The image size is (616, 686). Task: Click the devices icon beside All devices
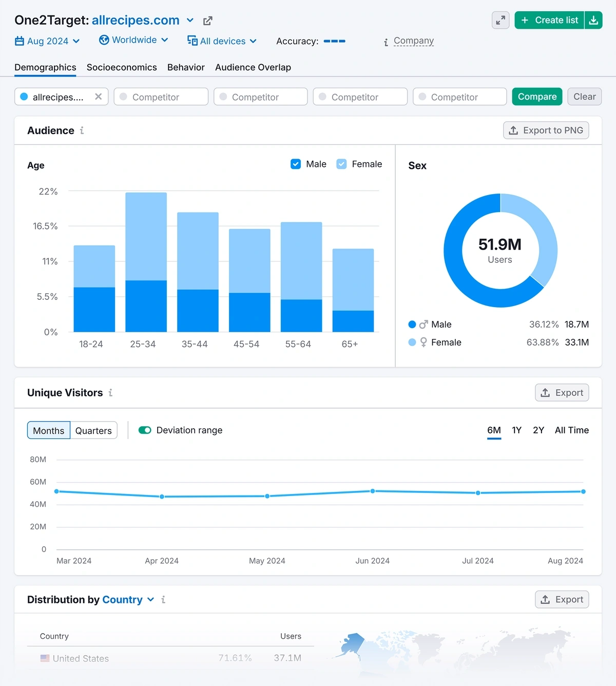click(x=192, y=41)
